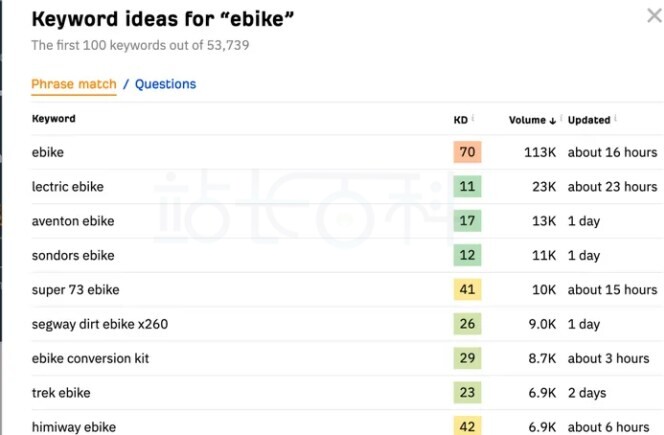Click the "sondors ebike" keyword
This screenshot has width=664, height=435.
tap(73, 255)
